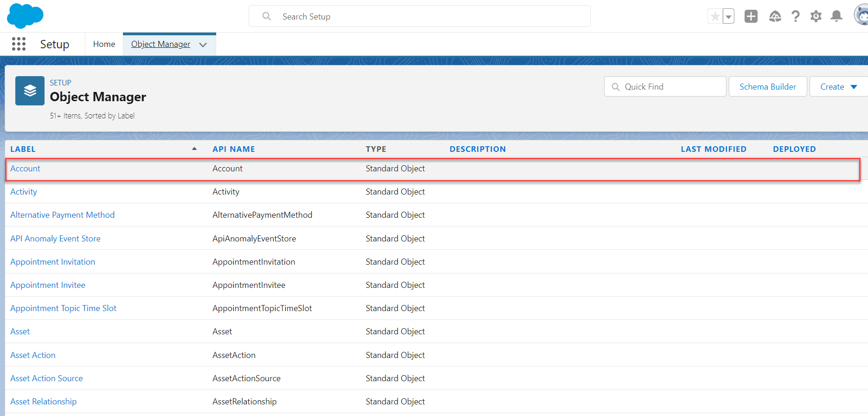Open the Activity object link
The image size is (868, 416).
coord(24,192)
